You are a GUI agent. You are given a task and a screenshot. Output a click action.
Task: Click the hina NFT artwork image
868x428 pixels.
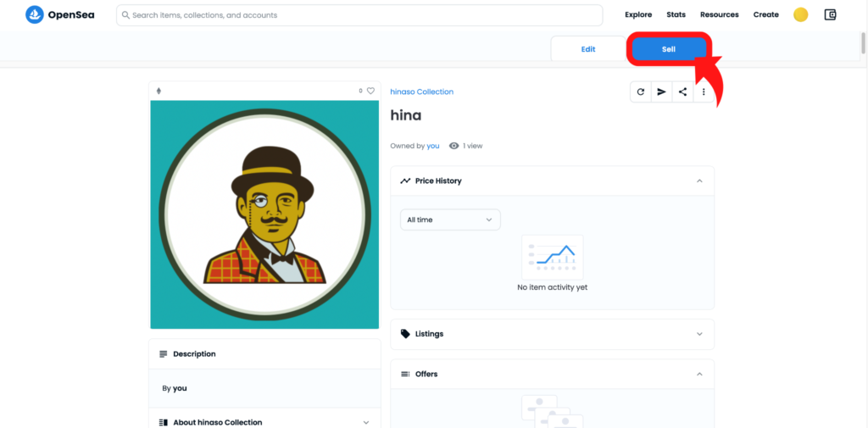(264, 214)
